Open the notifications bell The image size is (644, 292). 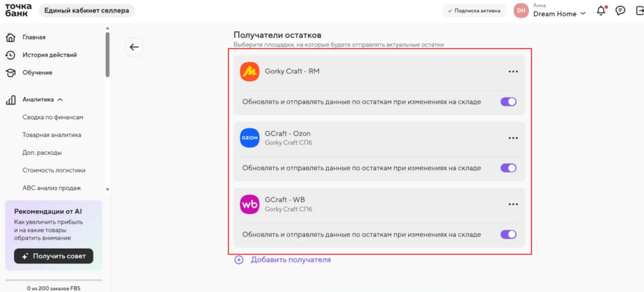[x=601, y=11]
